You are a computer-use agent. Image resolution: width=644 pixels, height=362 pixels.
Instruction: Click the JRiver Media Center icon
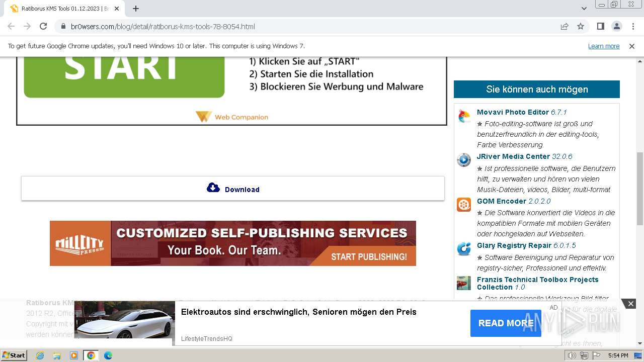(x=464, y=160)
